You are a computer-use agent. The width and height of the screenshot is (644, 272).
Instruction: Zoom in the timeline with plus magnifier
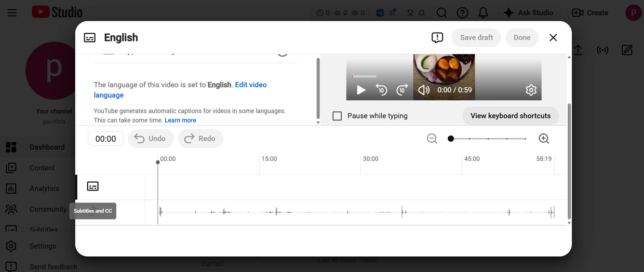[544, 139]
